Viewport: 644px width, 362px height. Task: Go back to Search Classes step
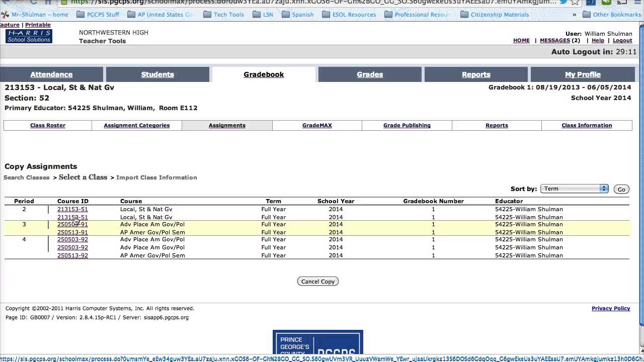[x=27, y=177]
